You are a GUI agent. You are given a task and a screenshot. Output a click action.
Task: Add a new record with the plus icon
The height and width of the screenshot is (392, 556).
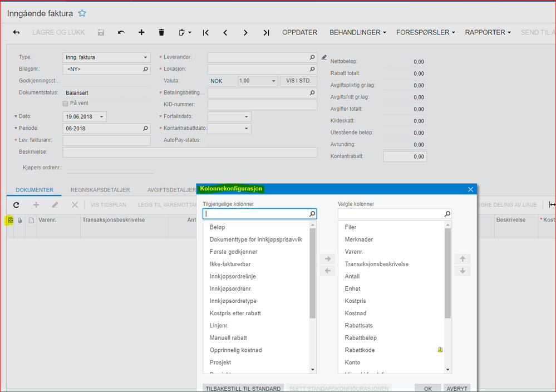[141, 32]
